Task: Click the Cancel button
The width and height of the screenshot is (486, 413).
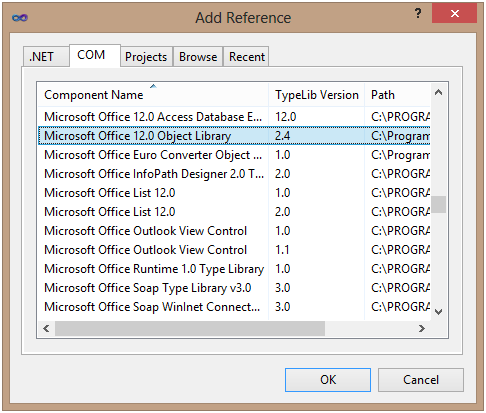Action: (421, 380)
